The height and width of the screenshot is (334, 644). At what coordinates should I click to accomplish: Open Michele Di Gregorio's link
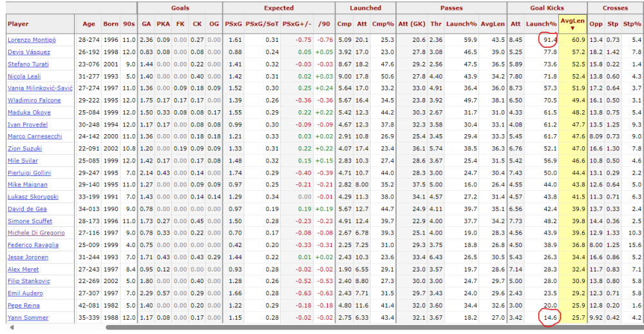(35, 233)
